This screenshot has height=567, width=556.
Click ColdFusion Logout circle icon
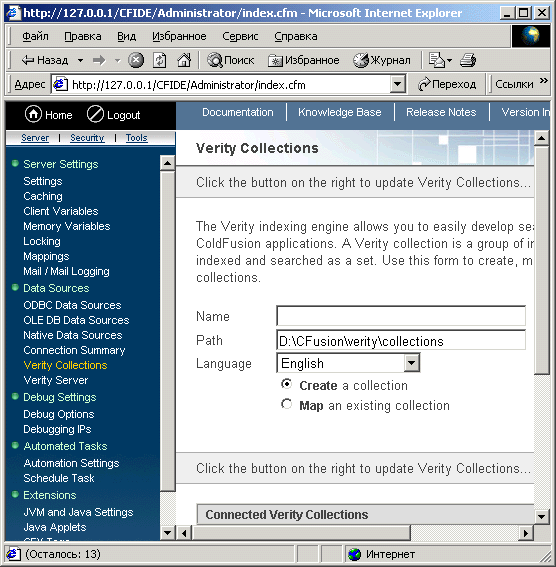(x=95, y=114)
